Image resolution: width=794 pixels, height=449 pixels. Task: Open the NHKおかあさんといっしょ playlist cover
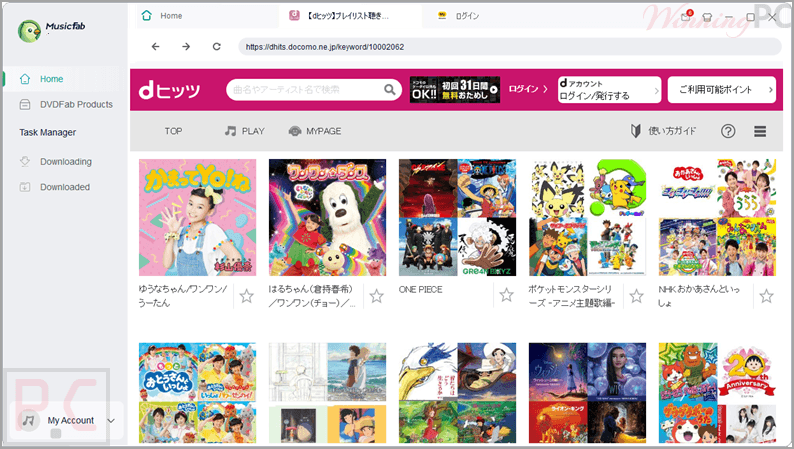click(717, 218)
